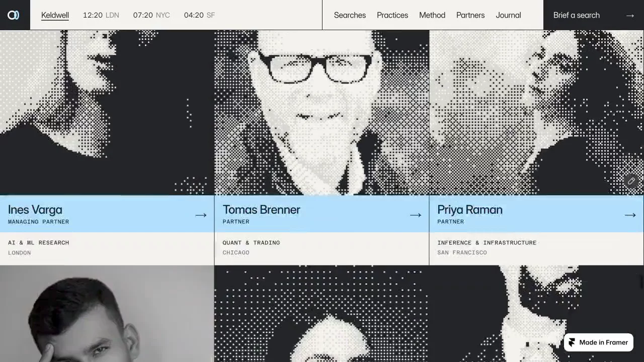Click Tomas Brenner's portrait with glasses
This screenshot has width=644, height=362.
click(x=322, y=113)
